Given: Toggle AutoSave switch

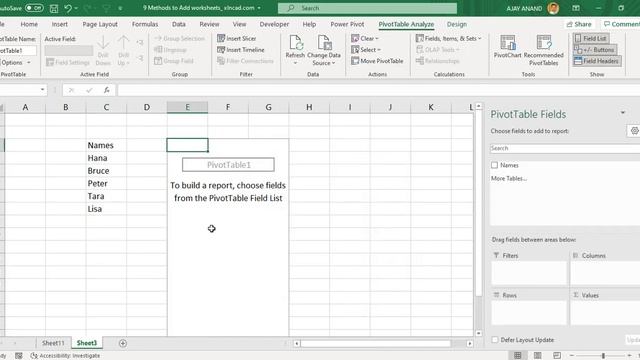Looking at the screenshot, I should tap(34, 8).
